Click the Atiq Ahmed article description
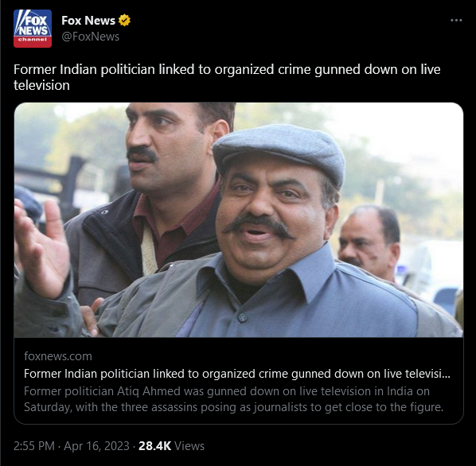This screenshot has height=466, width=476. (x=234, y=399)
